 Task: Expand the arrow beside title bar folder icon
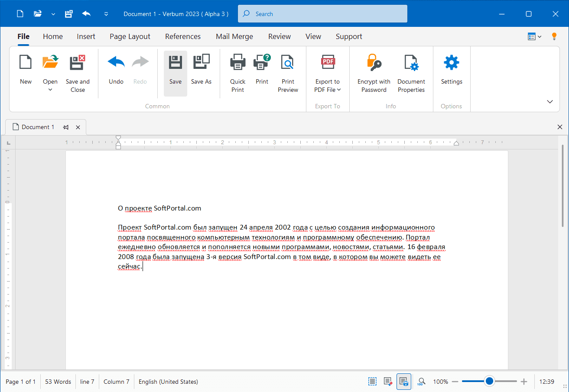(x=53, y=14)
